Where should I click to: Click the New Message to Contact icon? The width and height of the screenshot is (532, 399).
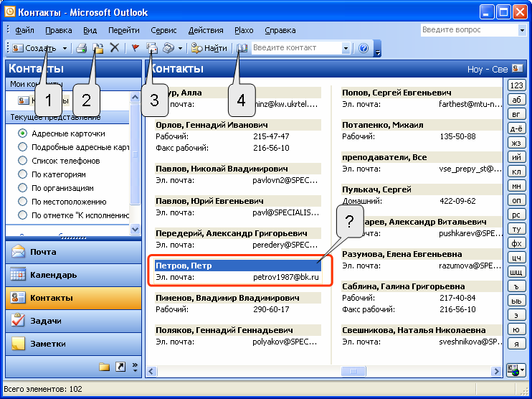[152, 48]
